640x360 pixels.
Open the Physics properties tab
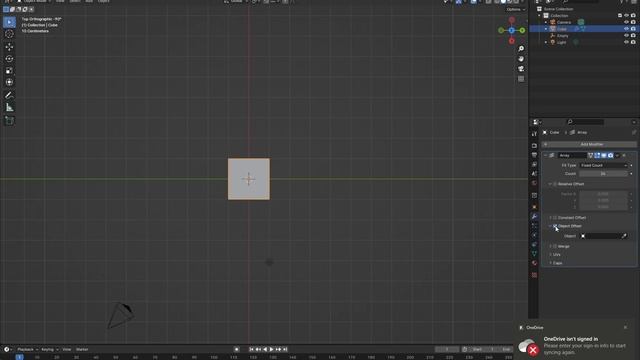coord(534,235)
